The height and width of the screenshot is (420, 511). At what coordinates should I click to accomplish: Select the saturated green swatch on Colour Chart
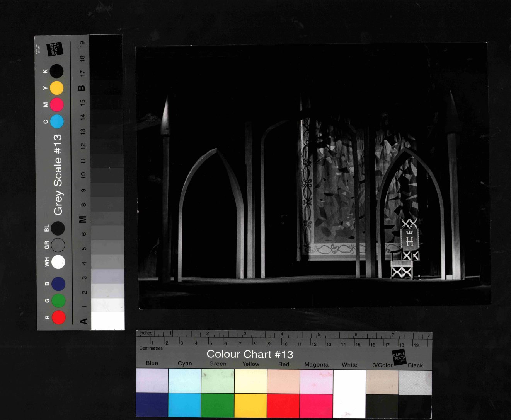(x=218, y=405)
